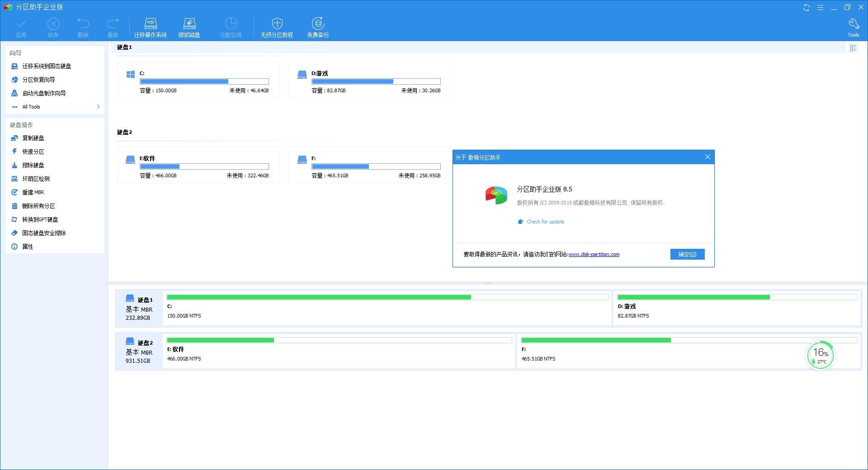
Task: Open 迁移系统到固态硬盘 wizard
Action: (x=47, y=66)
